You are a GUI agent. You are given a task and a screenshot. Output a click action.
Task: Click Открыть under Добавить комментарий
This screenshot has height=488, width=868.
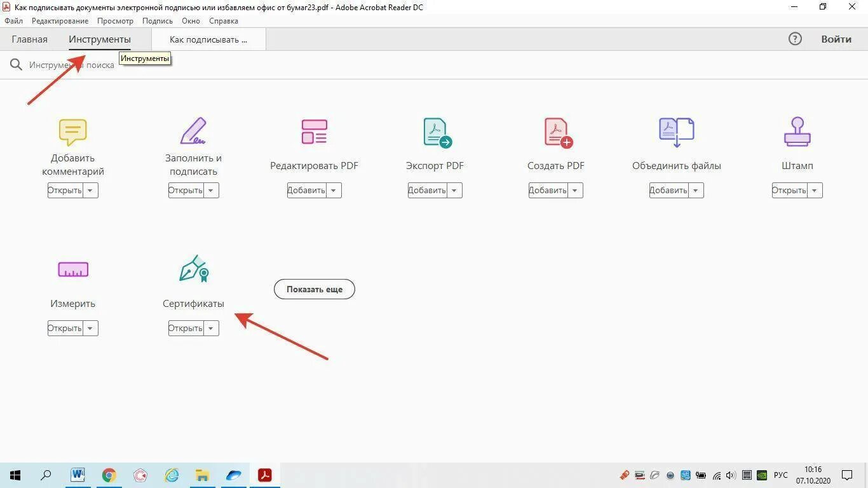[65, 190]
